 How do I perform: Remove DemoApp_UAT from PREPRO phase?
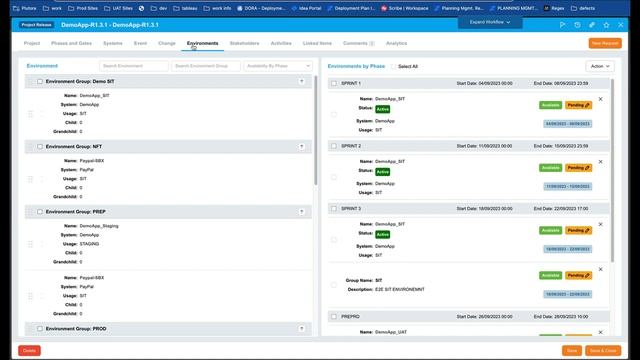click(x=600, y=332)
